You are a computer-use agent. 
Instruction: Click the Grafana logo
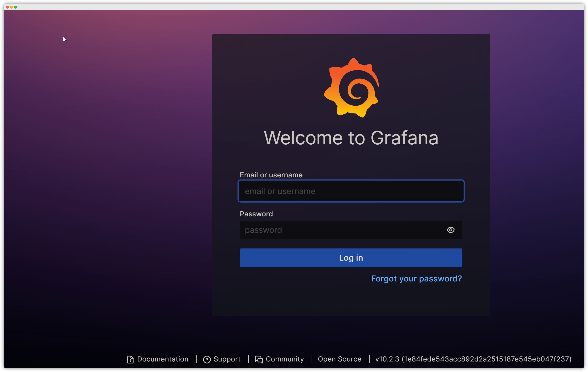[351, 87]
